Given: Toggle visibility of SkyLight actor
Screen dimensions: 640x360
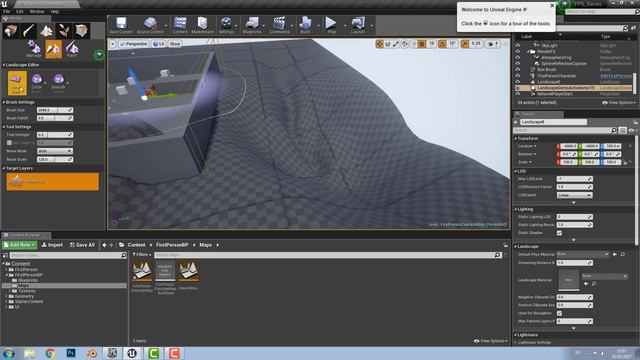Looking at the screenshot, I should point(518,46).
